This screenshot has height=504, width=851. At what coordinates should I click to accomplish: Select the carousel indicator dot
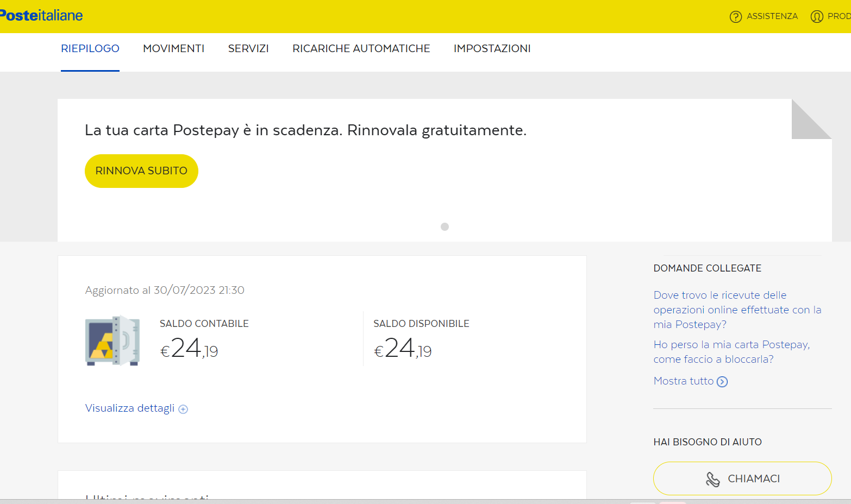click(x=445, y=227)
